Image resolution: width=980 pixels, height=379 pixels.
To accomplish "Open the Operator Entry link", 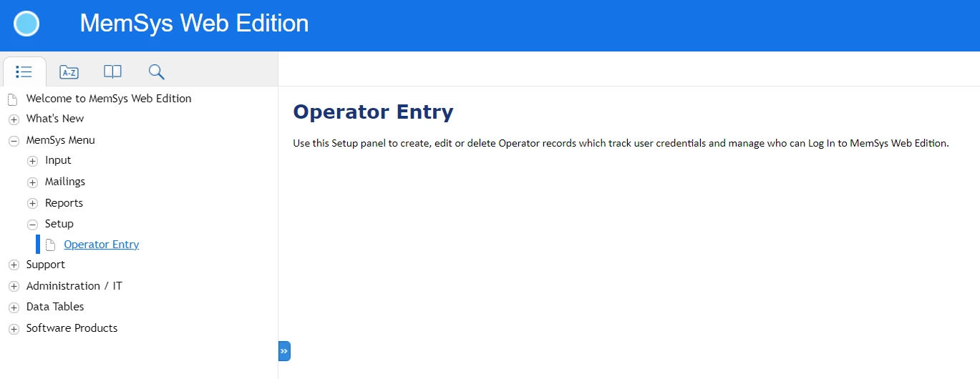I will point(102,245).
